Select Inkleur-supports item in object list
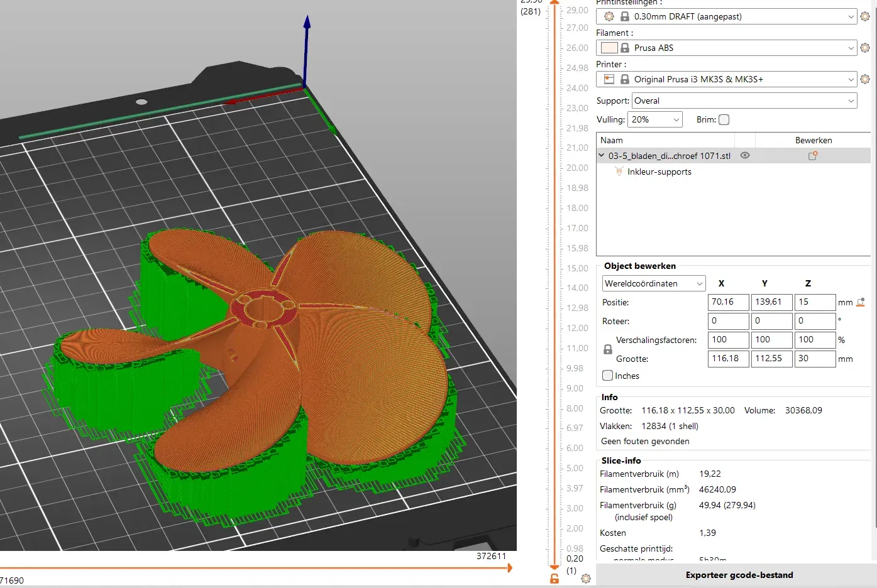 pyautogui.click(x=659, y=171)
